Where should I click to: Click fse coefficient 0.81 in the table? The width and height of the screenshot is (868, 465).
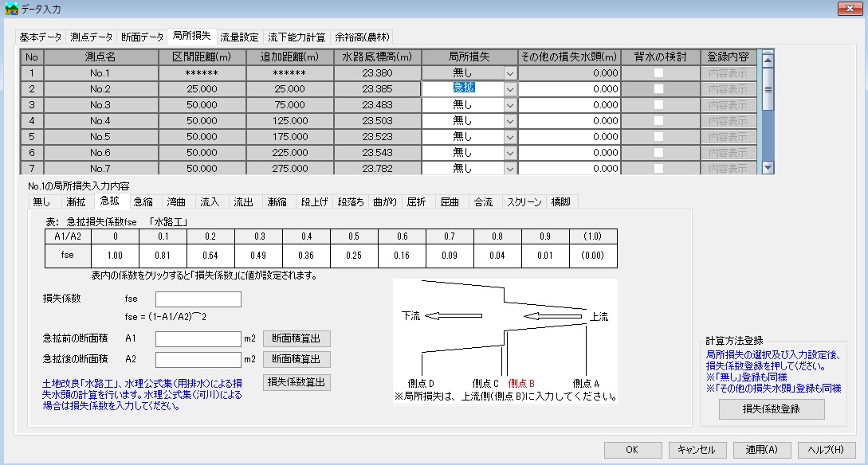[x=163, y=256]
